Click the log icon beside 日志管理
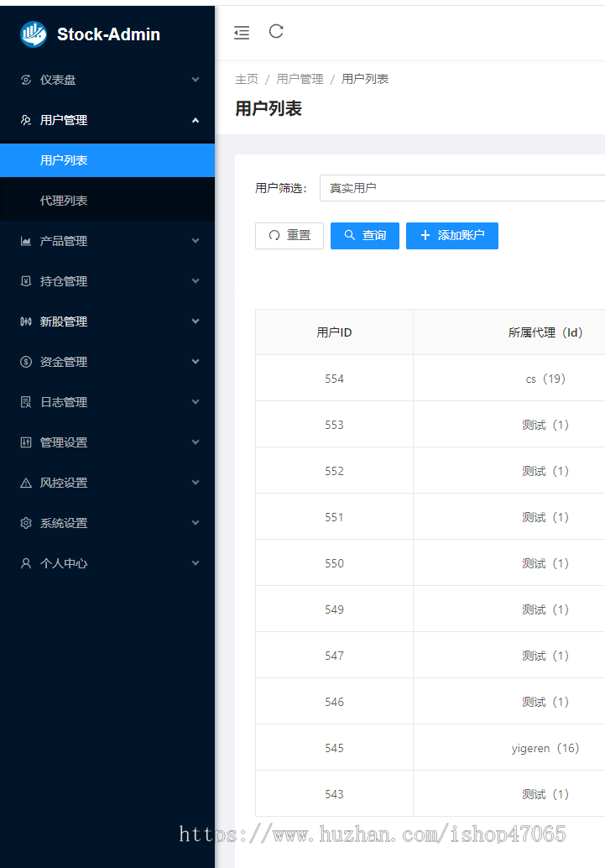The width and height of the screenshot is (605, 868). [25, 402]
